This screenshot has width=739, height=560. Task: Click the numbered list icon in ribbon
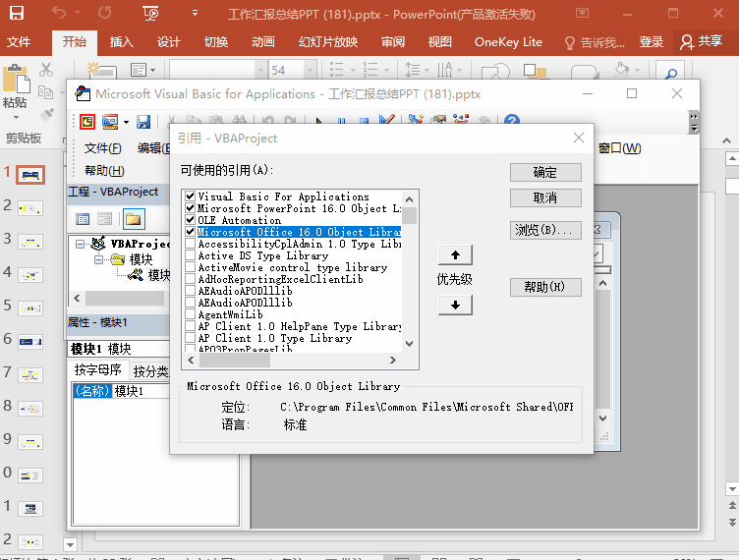point(370,70)
